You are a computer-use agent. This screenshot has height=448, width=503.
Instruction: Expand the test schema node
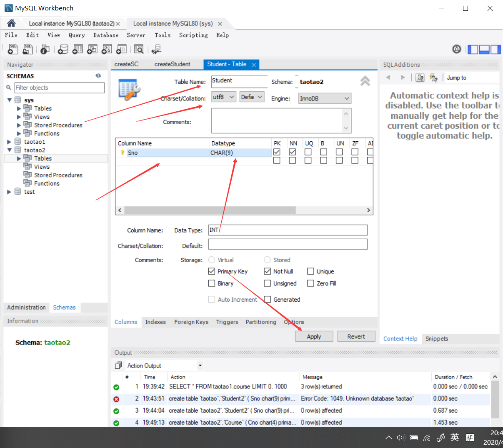[10, 192]
